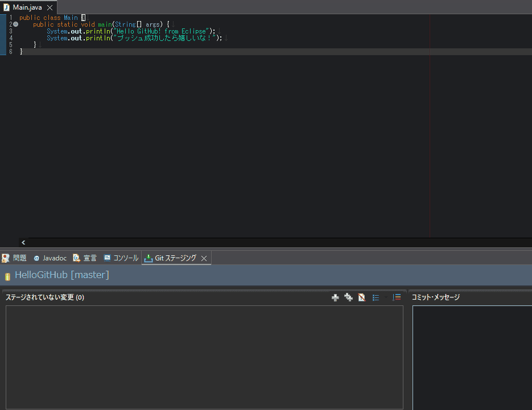Click the repository icon beside HelloGitHub
Image resolution: width=532 pixels, height=410 pixels.
[x=7, y=276]
